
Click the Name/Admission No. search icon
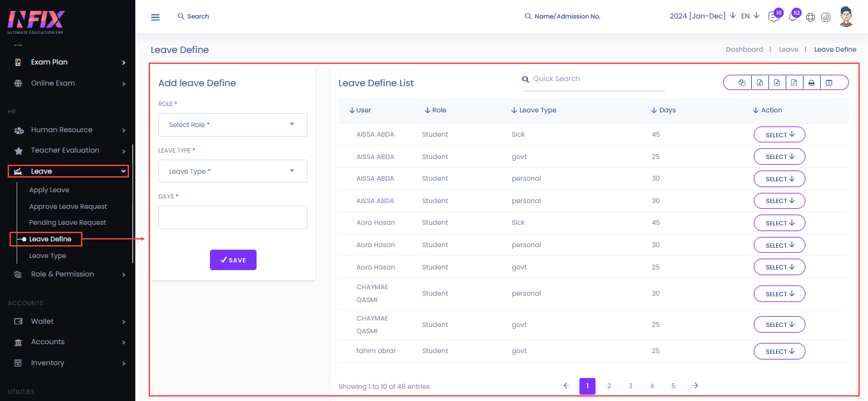point(528,17)
